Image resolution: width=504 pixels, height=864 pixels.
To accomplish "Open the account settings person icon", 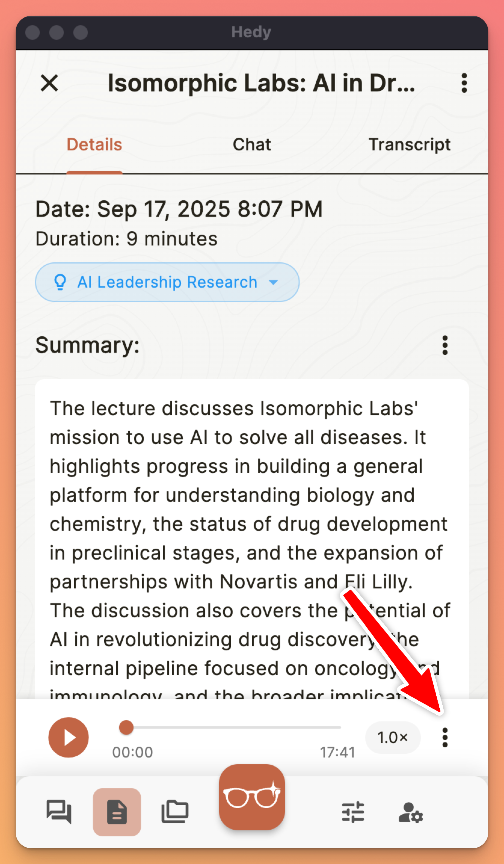I will 410,812.
